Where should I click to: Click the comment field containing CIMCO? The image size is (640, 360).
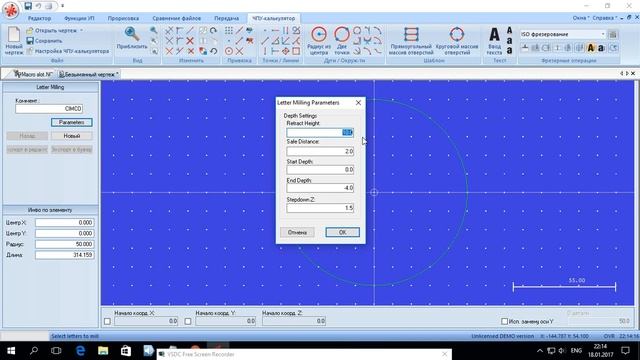coord(49,109)
